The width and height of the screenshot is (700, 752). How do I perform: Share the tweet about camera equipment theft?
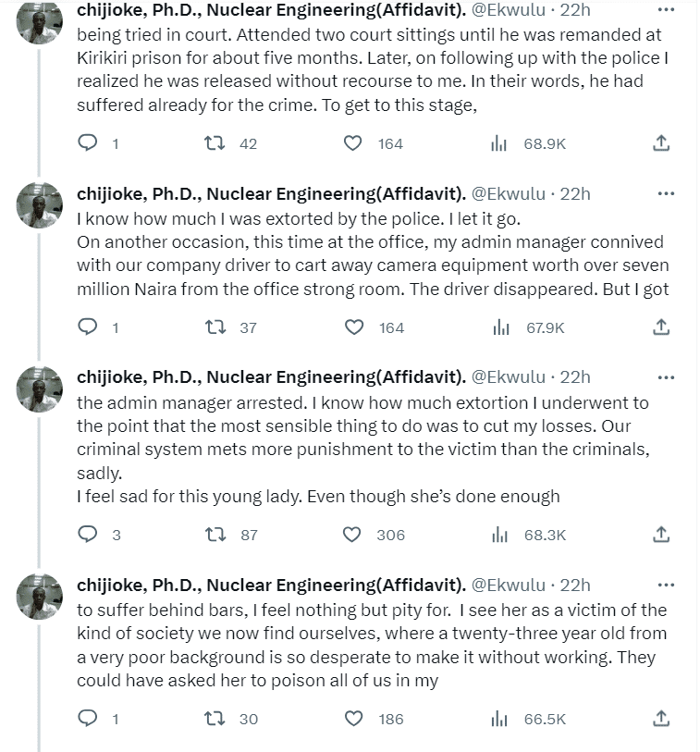coord(661,327)
